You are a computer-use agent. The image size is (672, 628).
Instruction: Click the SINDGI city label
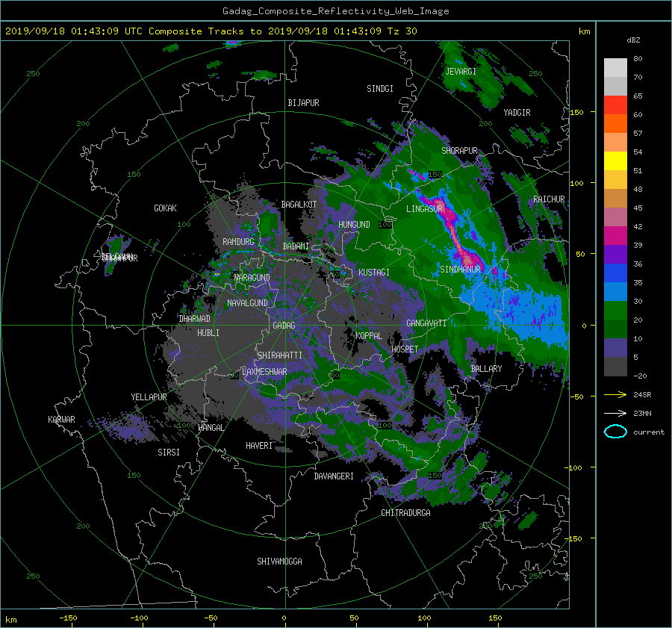pos(380,89)
